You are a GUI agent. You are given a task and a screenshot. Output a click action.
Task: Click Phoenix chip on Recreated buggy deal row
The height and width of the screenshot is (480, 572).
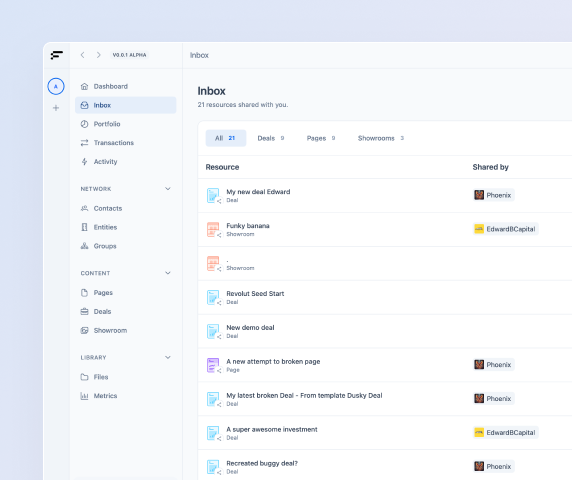click(494, 467)
